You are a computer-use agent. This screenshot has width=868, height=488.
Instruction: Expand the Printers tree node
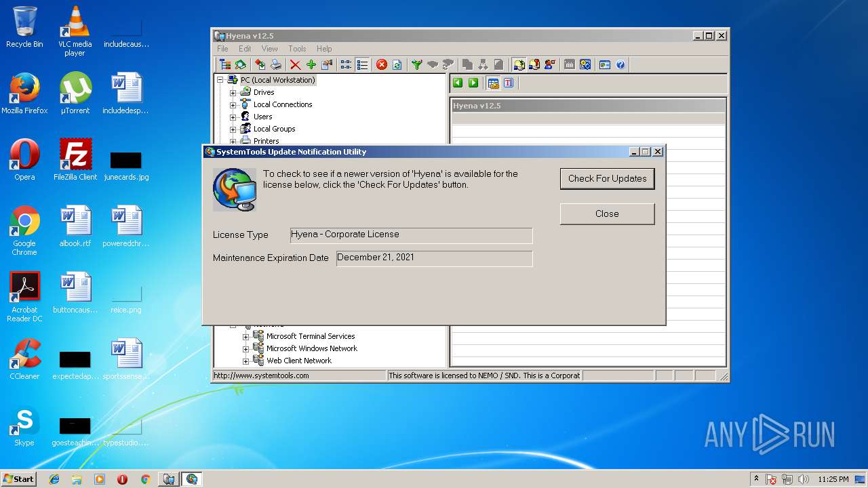pyautogui.click(x=233, y=141)
